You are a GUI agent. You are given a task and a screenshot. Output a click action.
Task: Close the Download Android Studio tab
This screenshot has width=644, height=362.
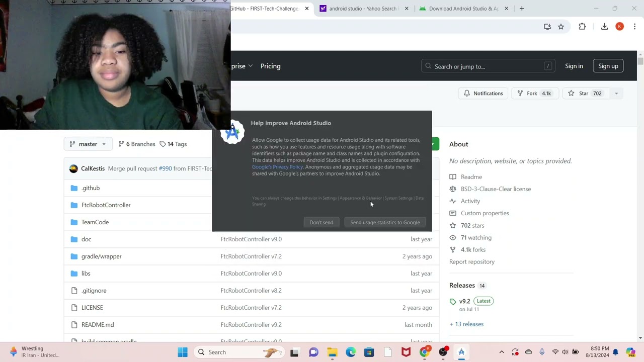point(506,9)
